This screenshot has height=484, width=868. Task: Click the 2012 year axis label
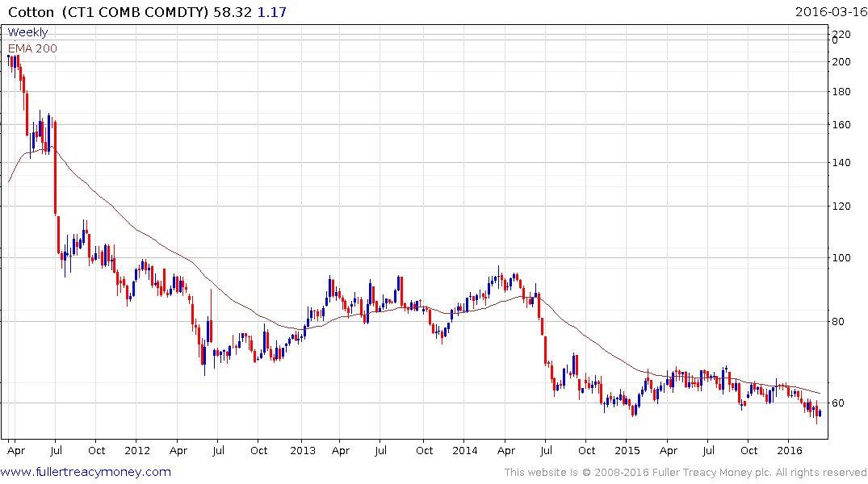coord(137,451)
